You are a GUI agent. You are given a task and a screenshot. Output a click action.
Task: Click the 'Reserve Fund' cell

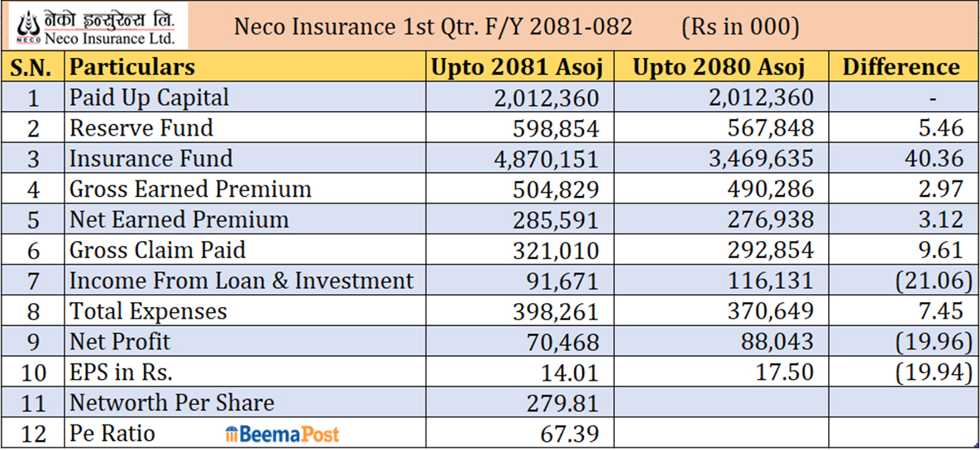pyautogui.click(x=141, y=128)
